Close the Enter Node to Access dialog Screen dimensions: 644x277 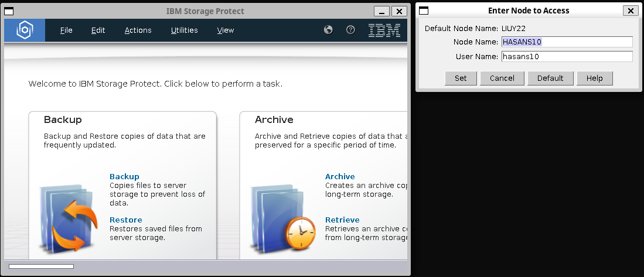click(x=631, y=11)
